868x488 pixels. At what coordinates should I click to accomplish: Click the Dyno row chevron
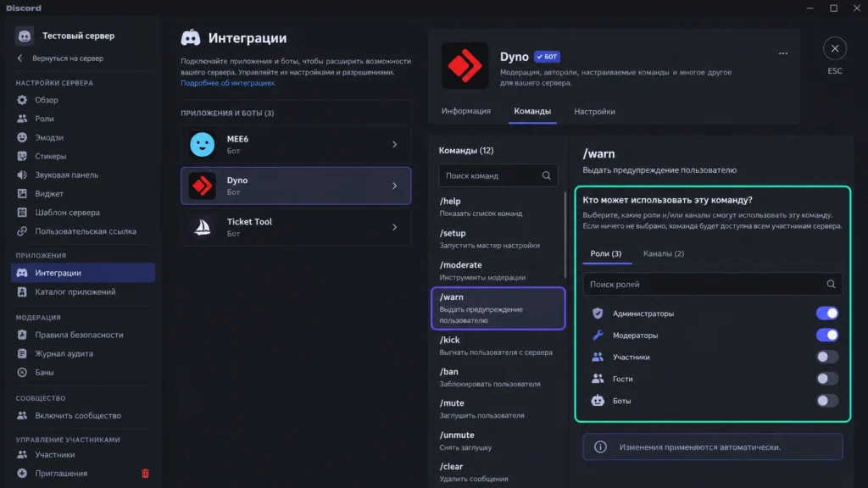[x=395, y=186]
